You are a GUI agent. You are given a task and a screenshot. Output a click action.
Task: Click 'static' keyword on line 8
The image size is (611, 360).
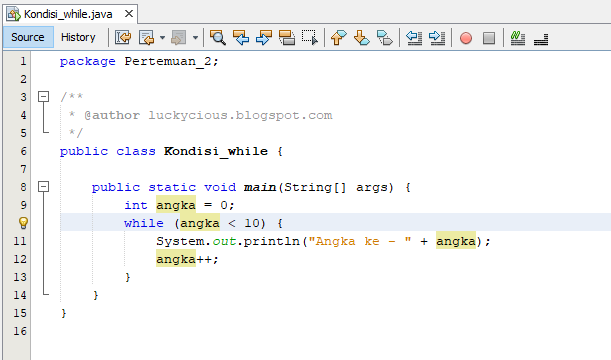[172, 187]
